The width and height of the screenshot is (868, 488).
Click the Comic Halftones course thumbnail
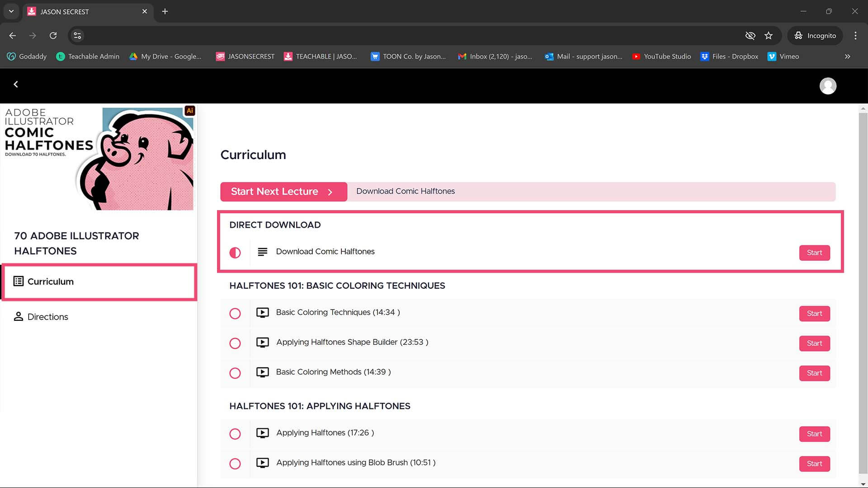[99, 158]
